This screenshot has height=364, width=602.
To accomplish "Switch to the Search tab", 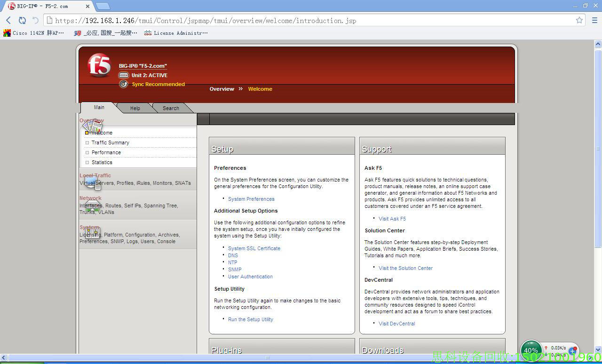I will [x=171, y=108].
